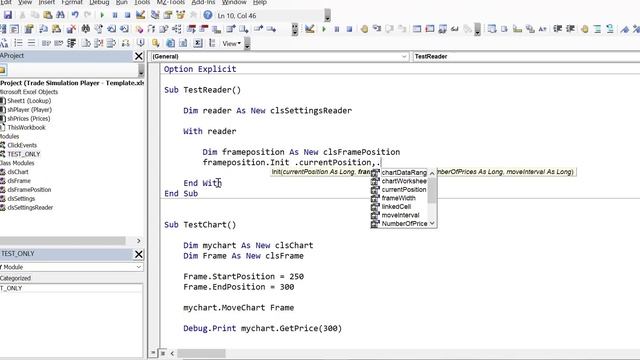640x360 pixels.
Task: Click the Toggle Breakpoint hand on Debug toolbar
Action: 364,29
